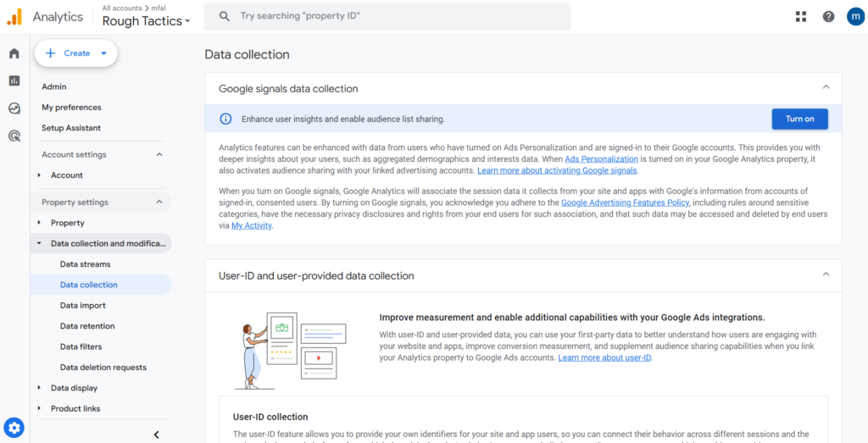Click the search magnifier icon
Viewport: 868px width, 443px height.
(224, 17)
